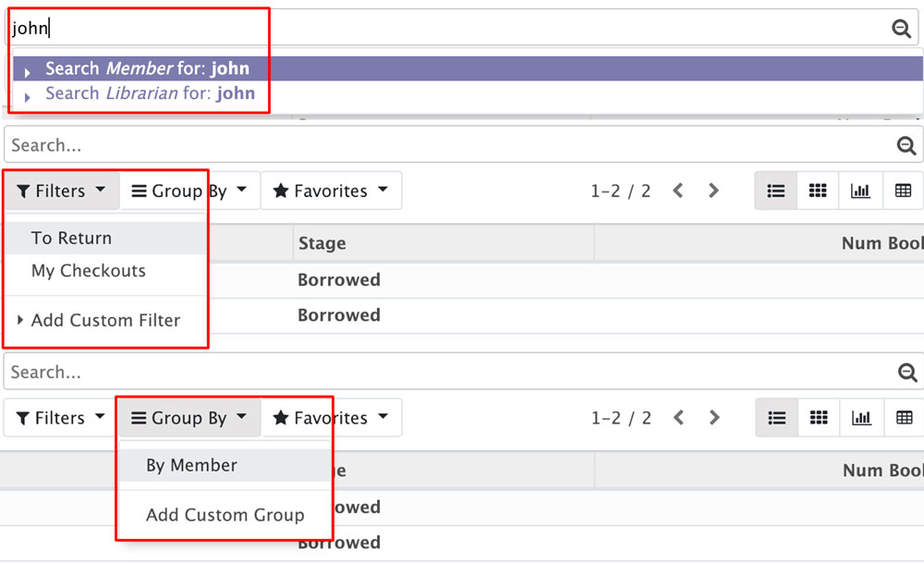This screenshot has width=924, height=564.
Task: Click magnifier icon in middle search bar
Action: coord(906,145)
